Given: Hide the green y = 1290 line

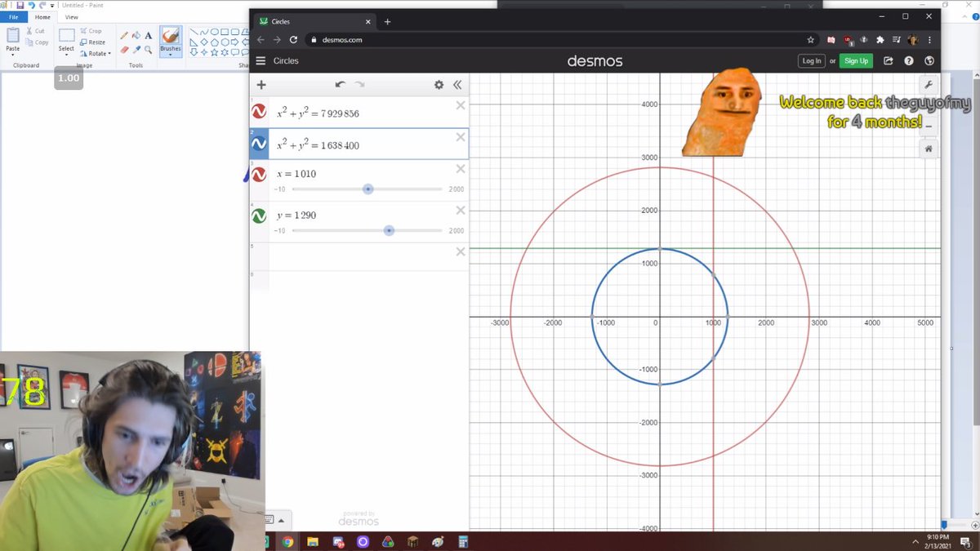Looking at the screenshot, I should pyautogui.click(x=259, y=215).
